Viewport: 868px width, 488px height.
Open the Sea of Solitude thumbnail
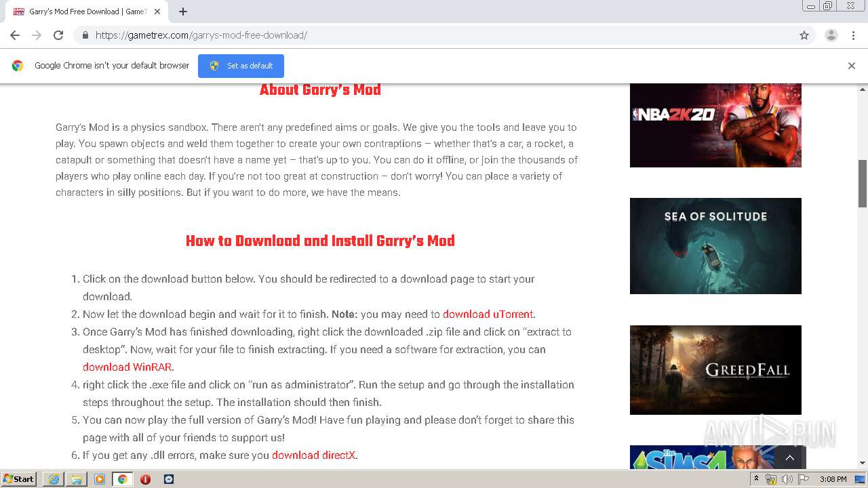715,246
